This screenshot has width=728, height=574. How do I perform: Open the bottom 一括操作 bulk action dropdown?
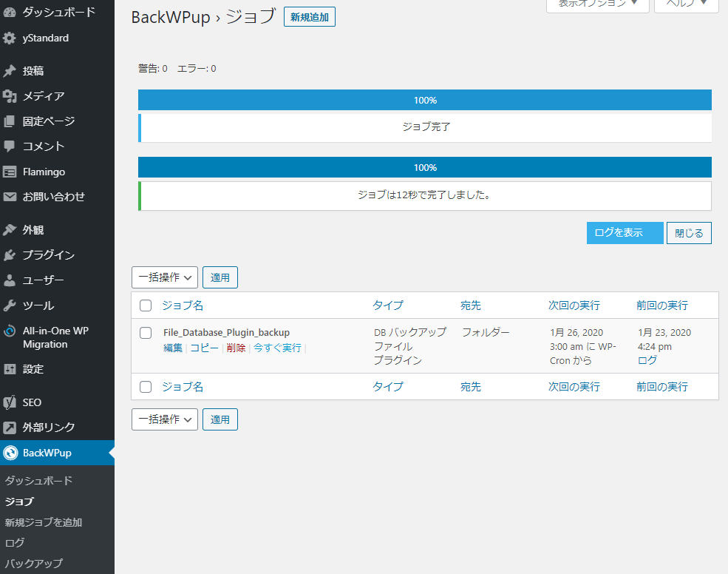coord(165,419)
